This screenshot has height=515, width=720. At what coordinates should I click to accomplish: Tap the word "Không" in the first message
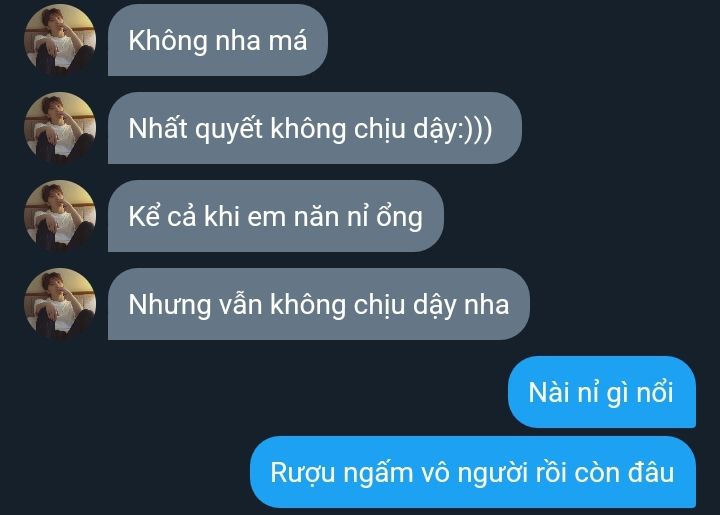(x=168, y=41)
